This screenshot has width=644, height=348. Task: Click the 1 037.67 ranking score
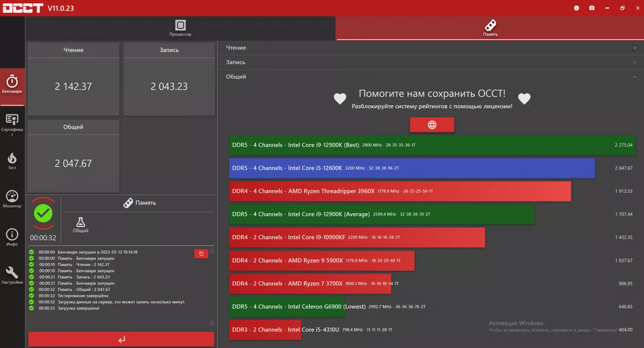coord(624,260)
